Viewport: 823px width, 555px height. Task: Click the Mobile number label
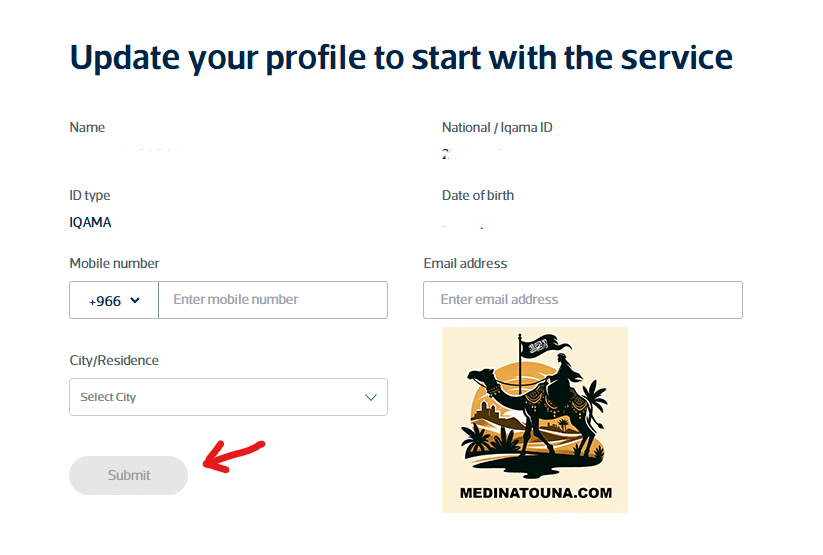(114, 264)
